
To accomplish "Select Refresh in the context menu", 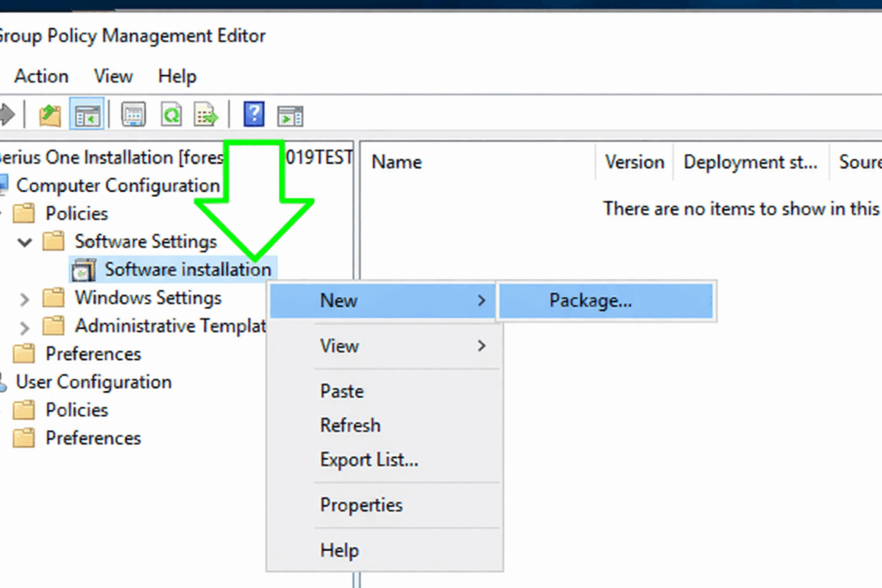I will pos(350,425).
